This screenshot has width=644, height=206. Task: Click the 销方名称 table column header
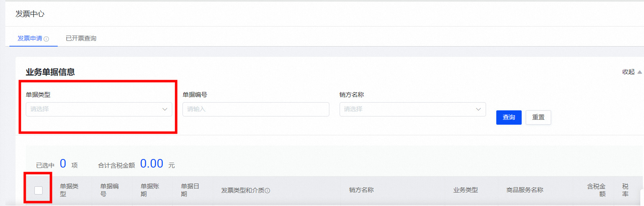361,190
